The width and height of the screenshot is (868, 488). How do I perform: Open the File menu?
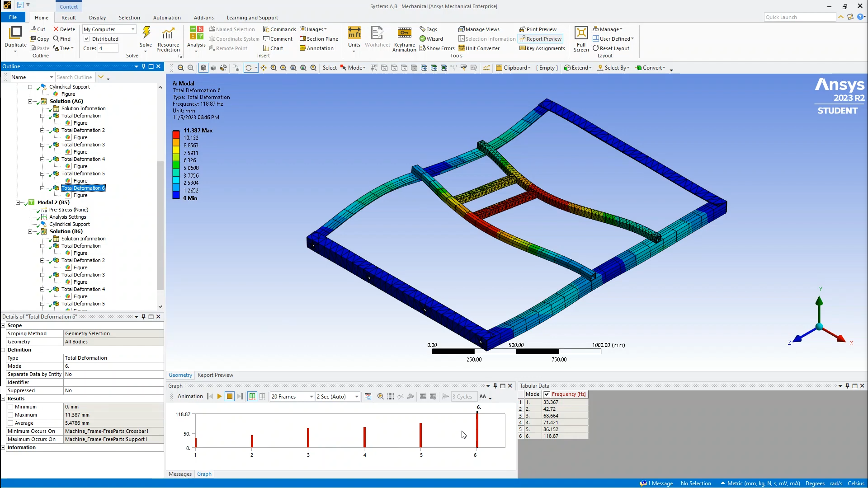(13, 18)
